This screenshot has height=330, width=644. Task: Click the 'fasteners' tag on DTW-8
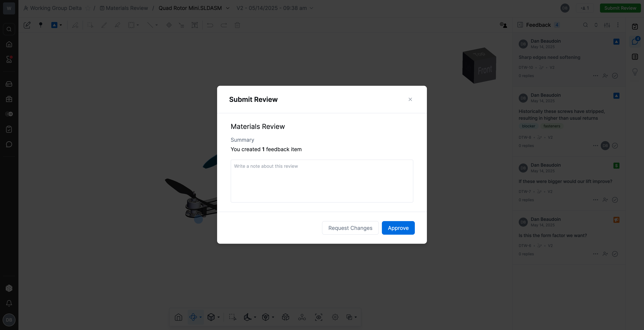pyautogui.click(x=552, y=126)
